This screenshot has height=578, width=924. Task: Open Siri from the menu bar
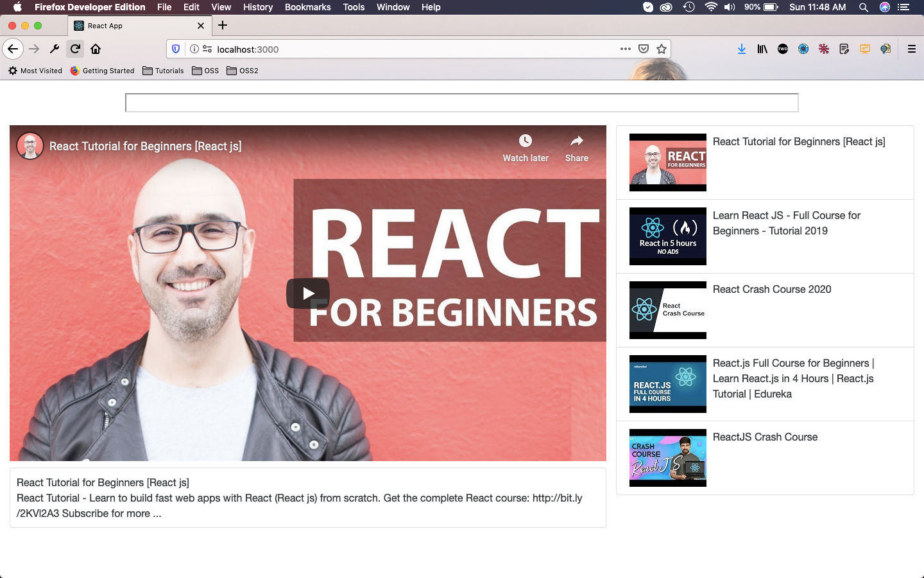(x=885, y=7)
